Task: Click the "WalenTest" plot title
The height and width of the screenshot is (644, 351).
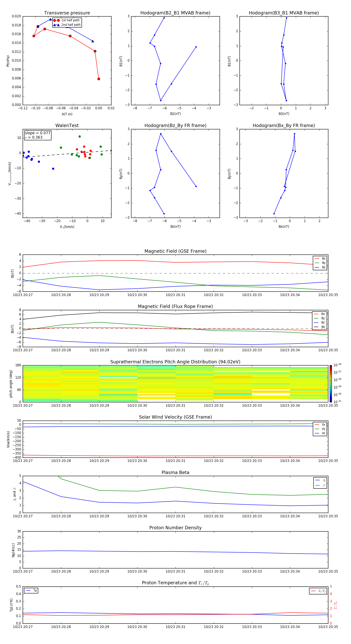Action: (x=67, y=125)
